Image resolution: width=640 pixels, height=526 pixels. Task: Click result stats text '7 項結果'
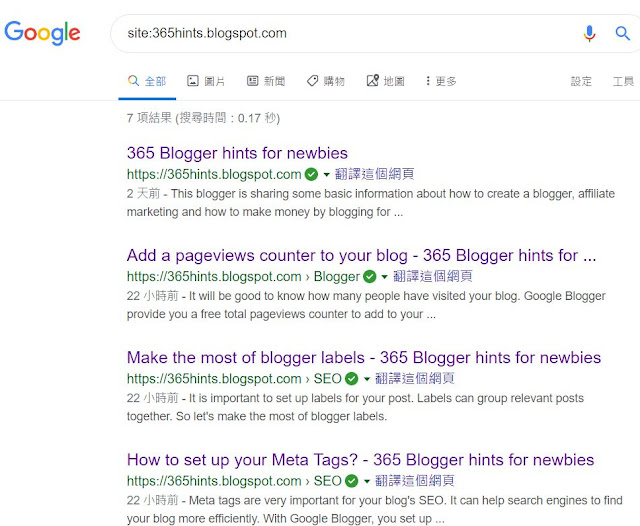[x=149, y=118]
